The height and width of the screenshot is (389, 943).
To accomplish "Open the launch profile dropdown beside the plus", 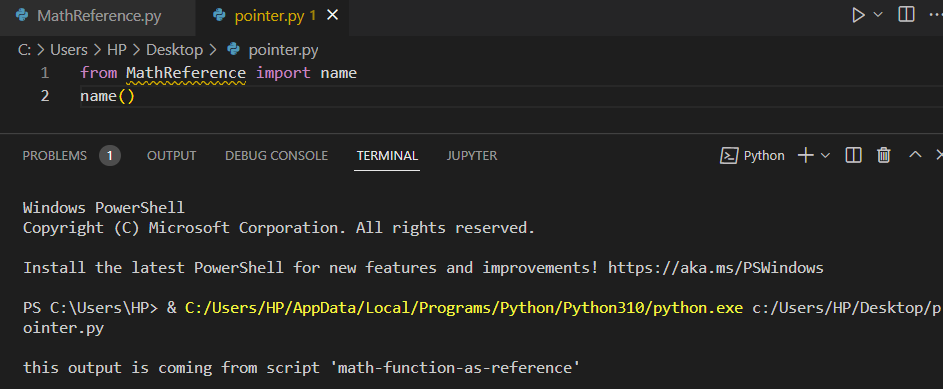I will (x=825, y=156).
